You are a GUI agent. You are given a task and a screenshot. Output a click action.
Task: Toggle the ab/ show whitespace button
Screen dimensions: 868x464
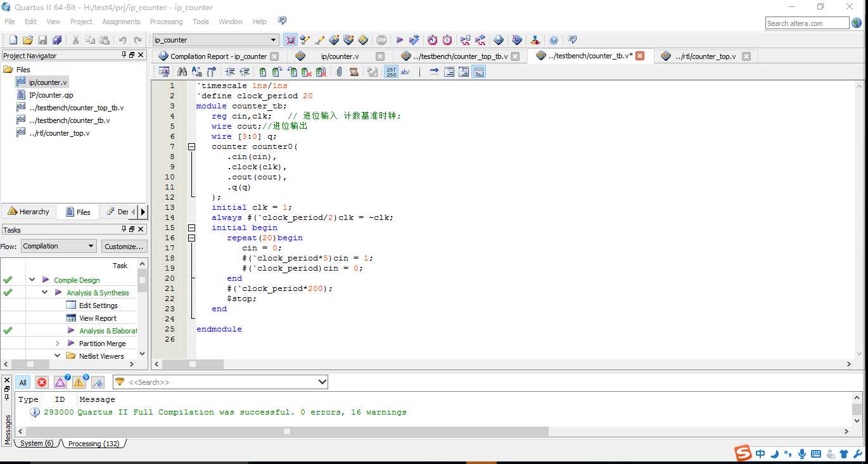click(405, 72)
